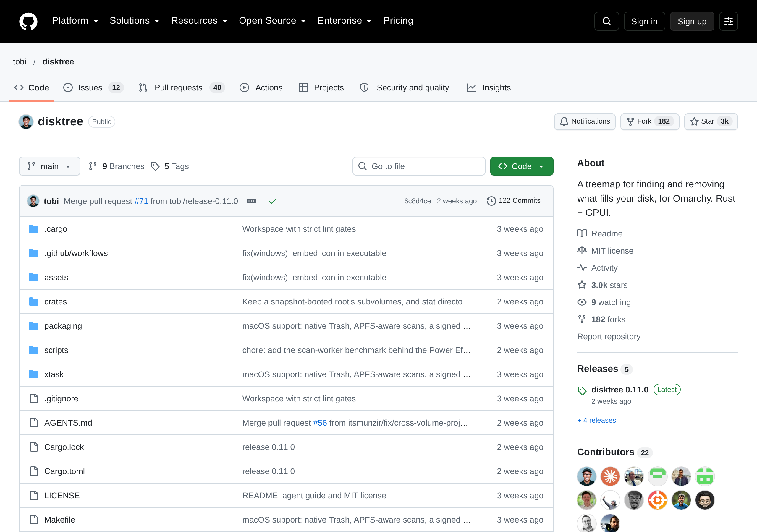
Task: Click the bell icon on Notifications
Action: (x=564, y=122)
